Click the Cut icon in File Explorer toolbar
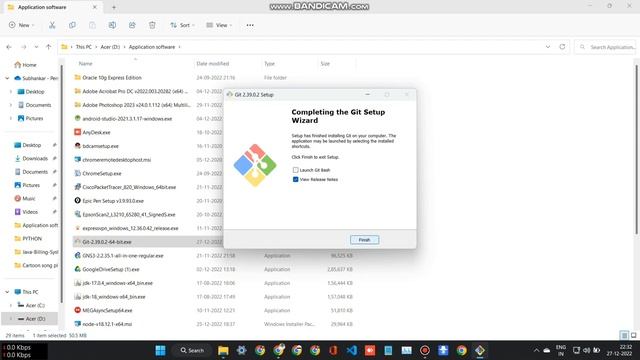640x360 pixels. click(x=52, y=25)
